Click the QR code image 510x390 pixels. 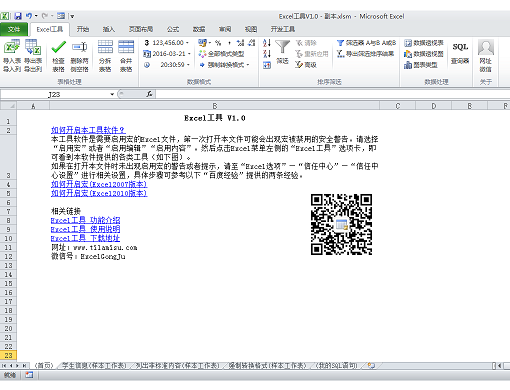click(341, 224)
